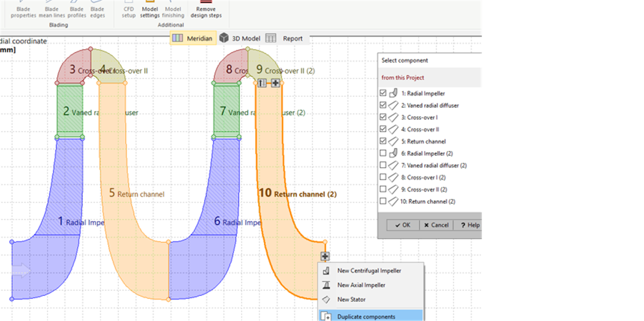Choose Duplicate components from the context menu
The height and width of the screenshot is (321, 644).
[x=367, y=316]
